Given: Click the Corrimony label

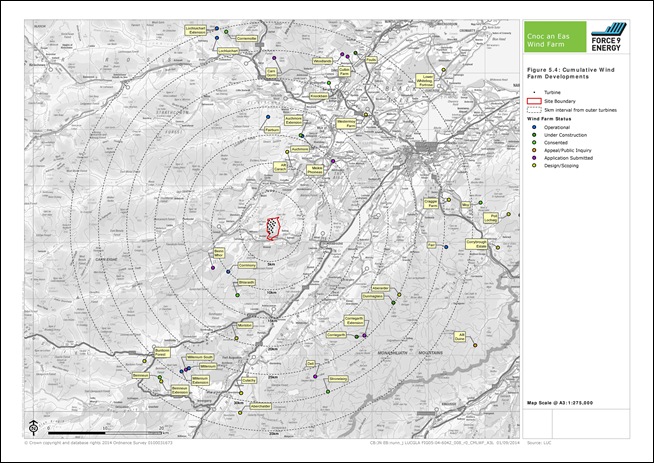Looking at the screenshot, I should pyautogui.click(x=247, y=265).
